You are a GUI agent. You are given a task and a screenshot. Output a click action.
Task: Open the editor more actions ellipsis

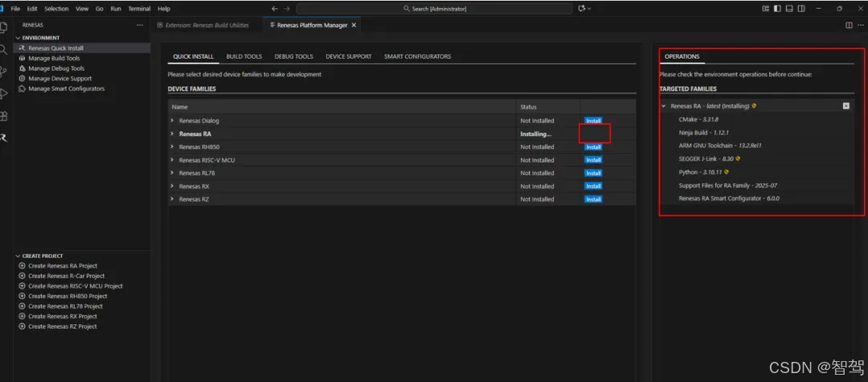click(861, 25)
